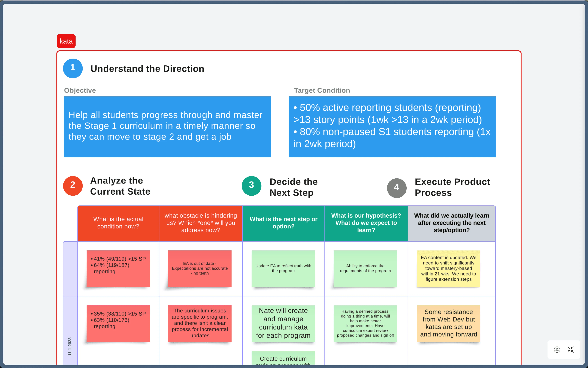Click the 'What is the actual condition now?' header
This screenshot has width=588, height=368.
118,223
